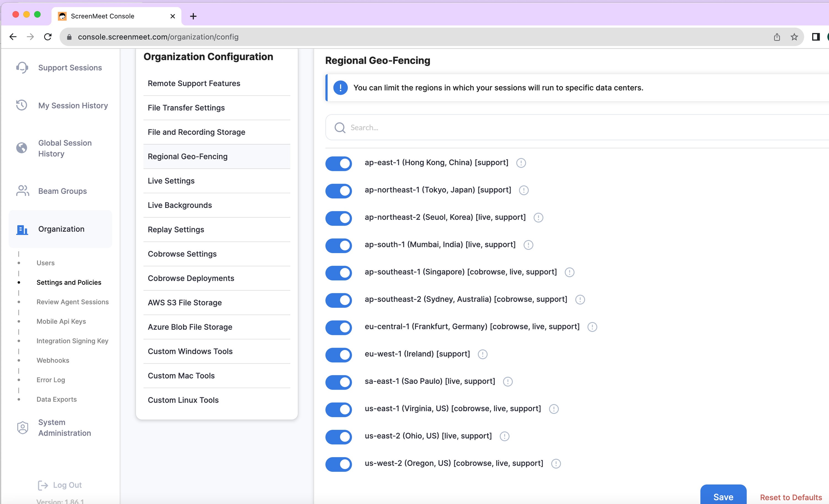Image resolution: width=829 pixels, height=504 pixels.
Task: Toggle ap-northeast-1 Tokyo region switch
Action: [x=338, y=191]
